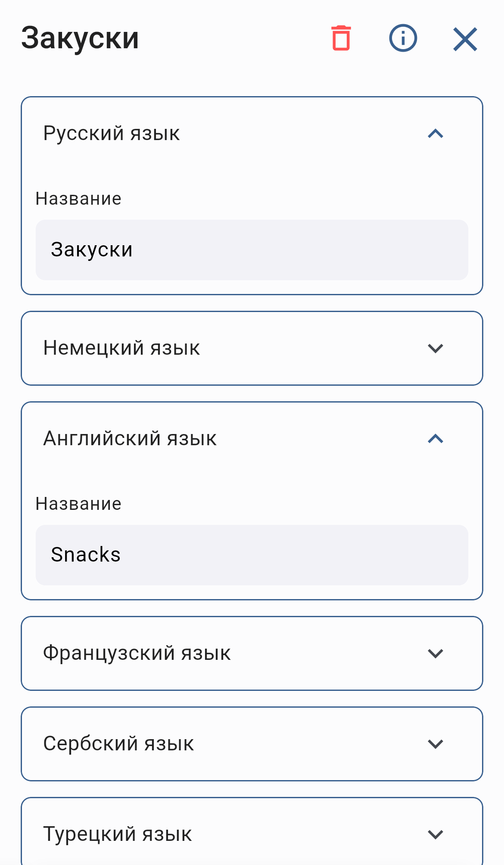Click the Русский язык header label
This screenshot has width=504, height=865.
[x=111, y=134]
